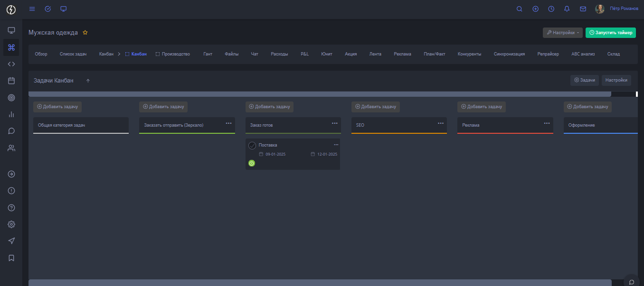
Task: Open options menu of SEO column
Action: click(441, 123)
